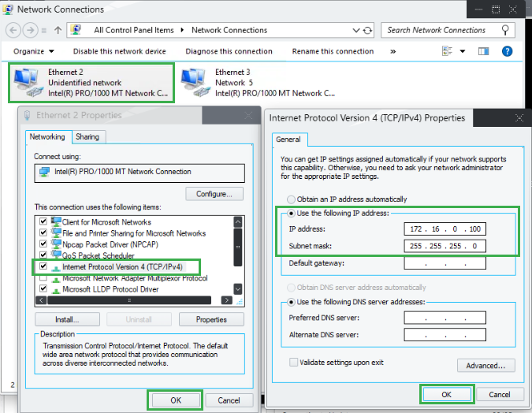The image size is (532, 413).
Task: Select the Ethernet 2 adapter icon
Action: pos(27,82)
